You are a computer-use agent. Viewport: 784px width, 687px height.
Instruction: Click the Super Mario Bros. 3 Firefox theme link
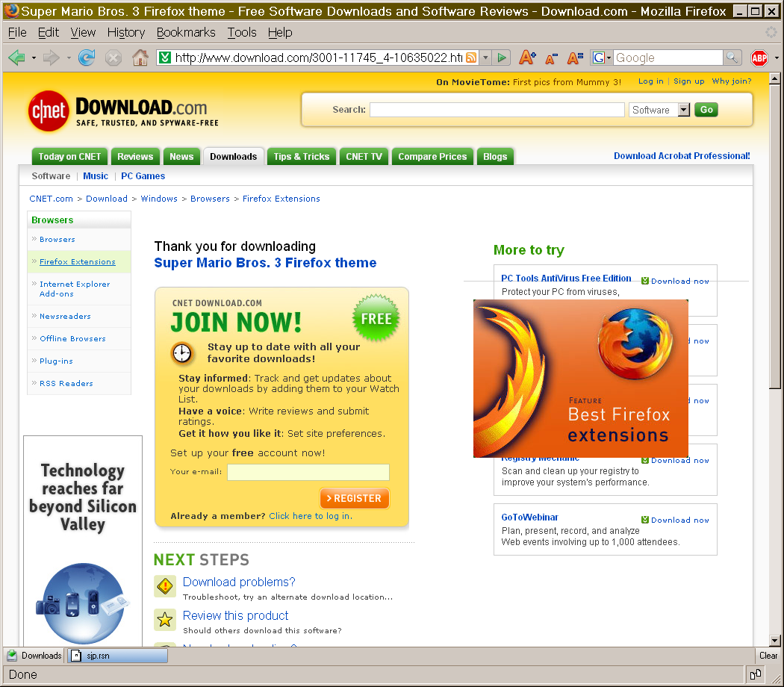tap(265, 263)
